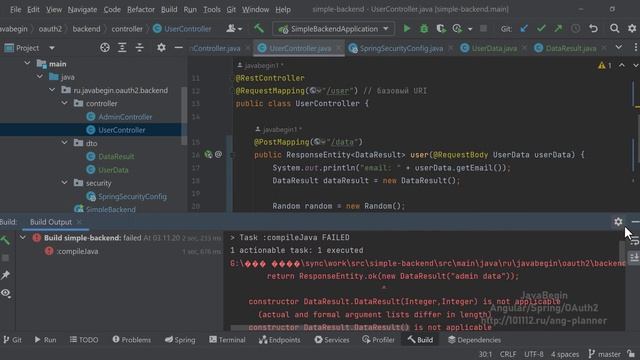Click Git commit checkmark icon

pos(541,29)
